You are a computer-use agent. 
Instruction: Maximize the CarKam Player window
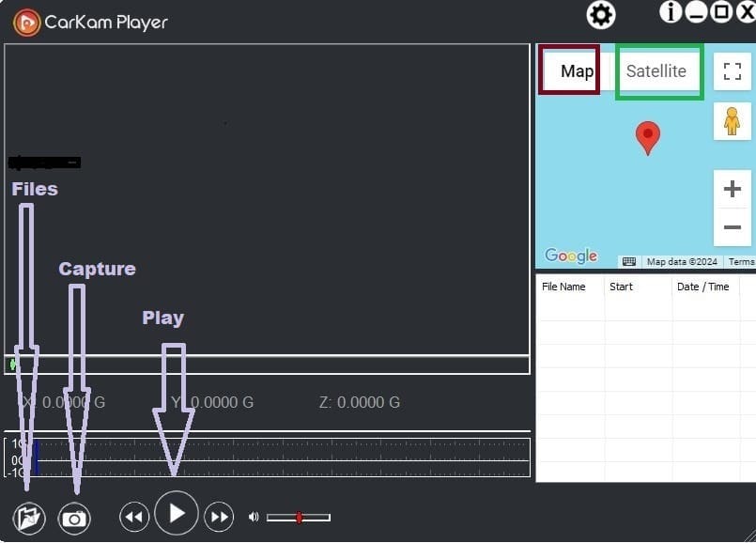click(x=721, y=11)
